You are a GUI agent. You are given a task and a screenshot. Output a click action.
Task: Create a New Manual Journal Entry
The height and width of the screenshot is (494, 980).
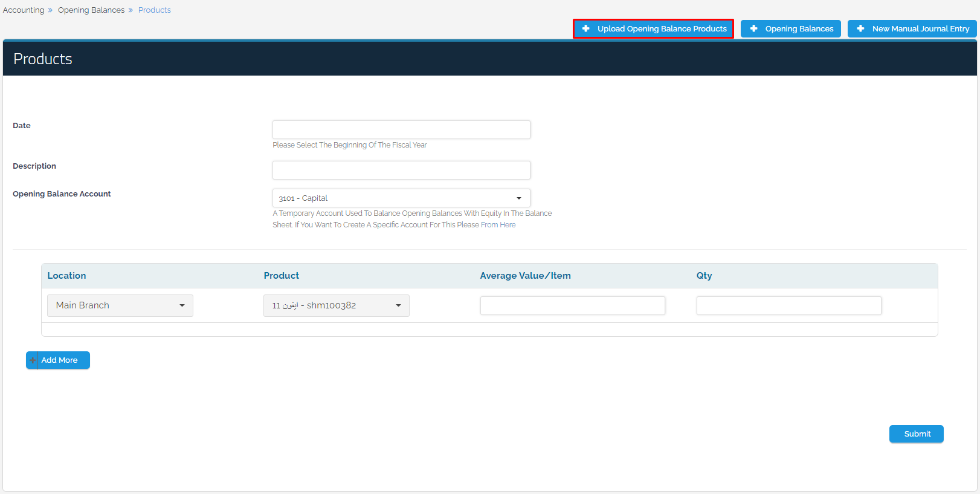pos(920,28)
